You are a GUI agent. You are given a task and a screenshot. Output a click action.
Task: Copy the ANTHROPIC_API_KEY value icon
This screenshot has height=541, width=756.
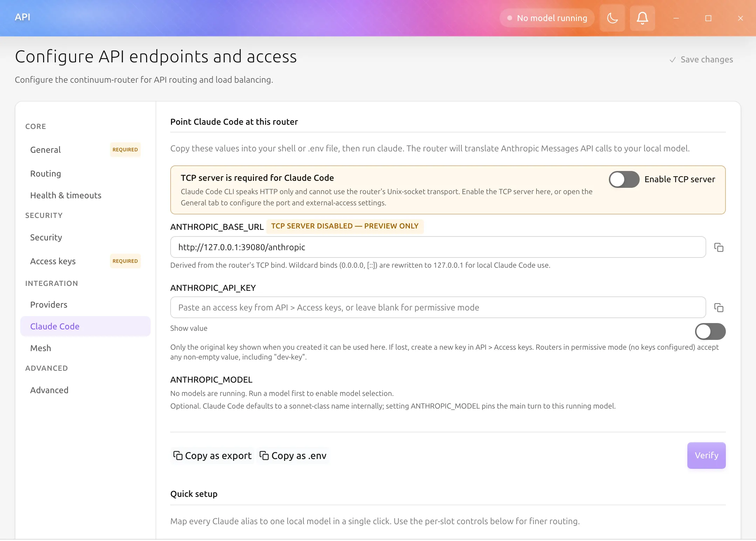[719, 308]
